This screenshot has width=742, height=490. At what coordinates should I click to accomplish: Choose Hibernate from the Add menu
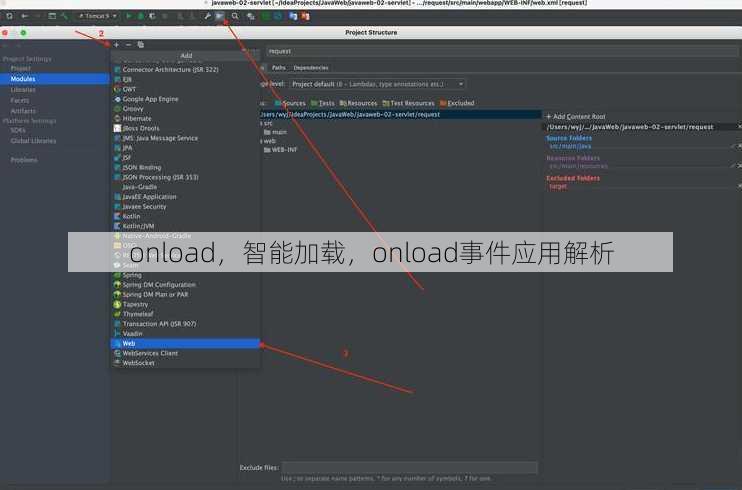click(186, 118)
